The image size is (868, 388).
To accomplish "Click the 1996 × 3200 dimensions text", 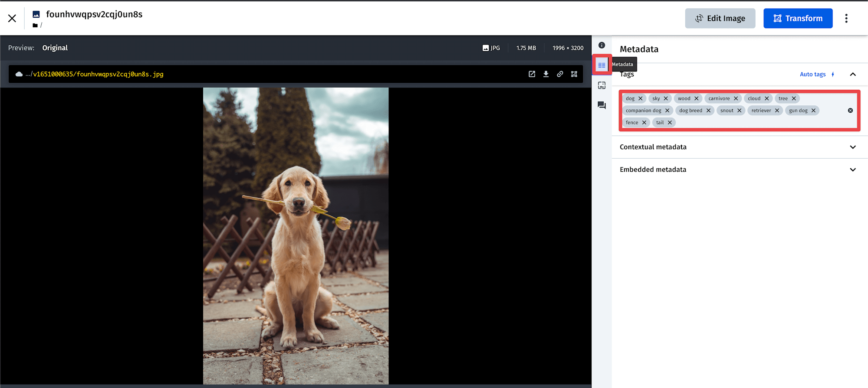I will [x=568, y=48].
